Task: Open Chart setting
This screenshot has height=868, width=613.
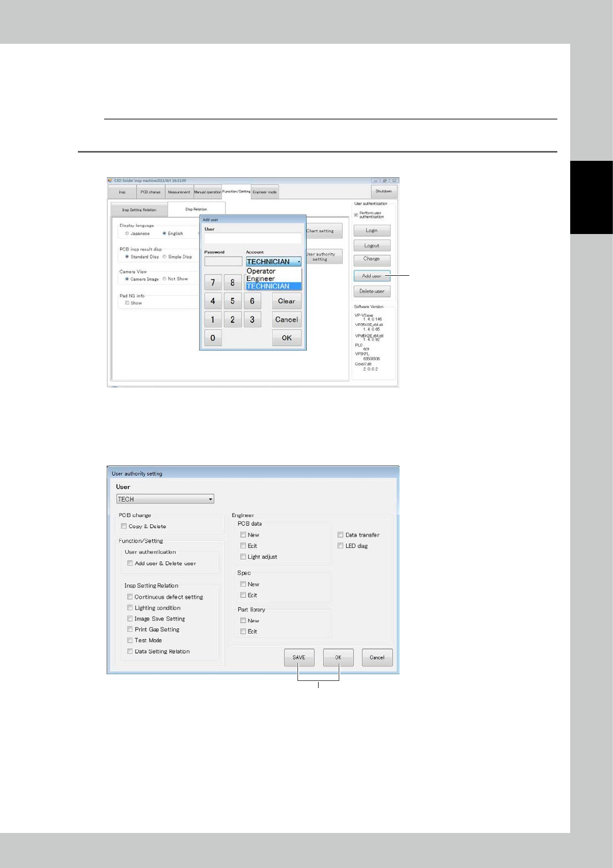Action: [324, 231]
